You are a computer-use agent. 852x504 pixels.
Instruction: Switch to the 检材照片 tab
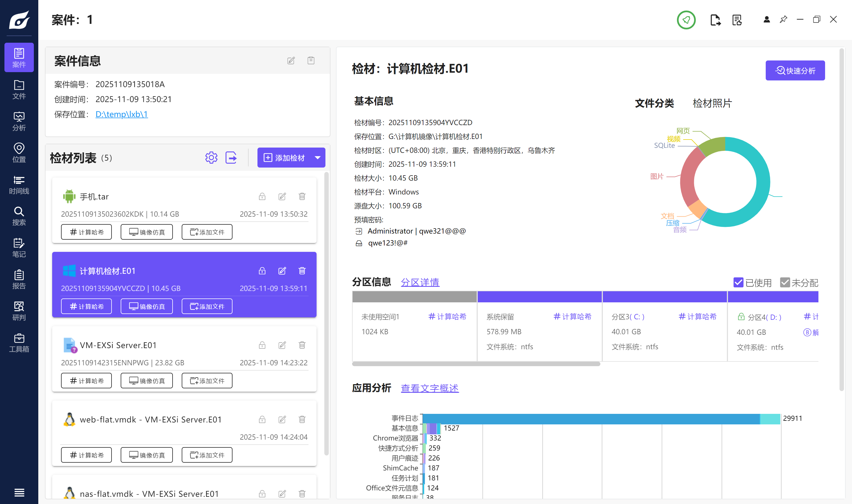coord(712,103)
